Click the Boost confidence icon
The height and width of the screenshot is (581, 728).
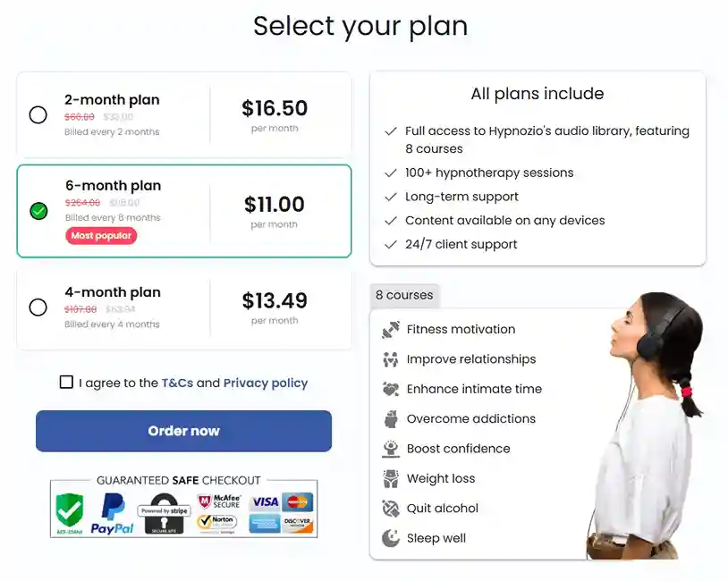click(391, 448)
